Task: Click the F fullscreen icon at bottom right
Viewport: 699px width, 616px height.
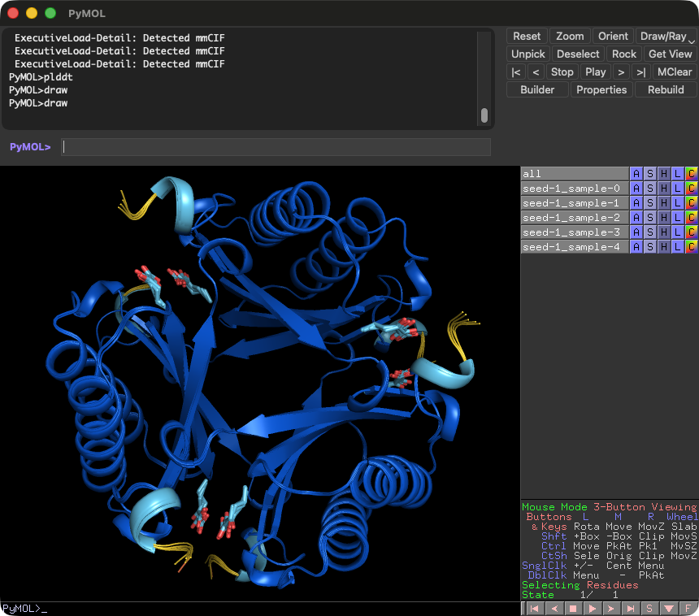Action: tap(688, 609)
